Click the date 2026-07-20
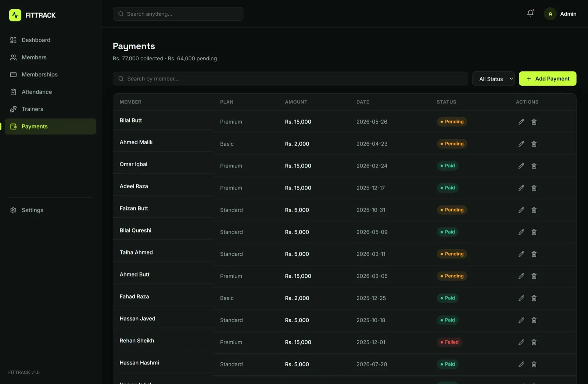This screenshot has height=384, width=588. [372, 364]
